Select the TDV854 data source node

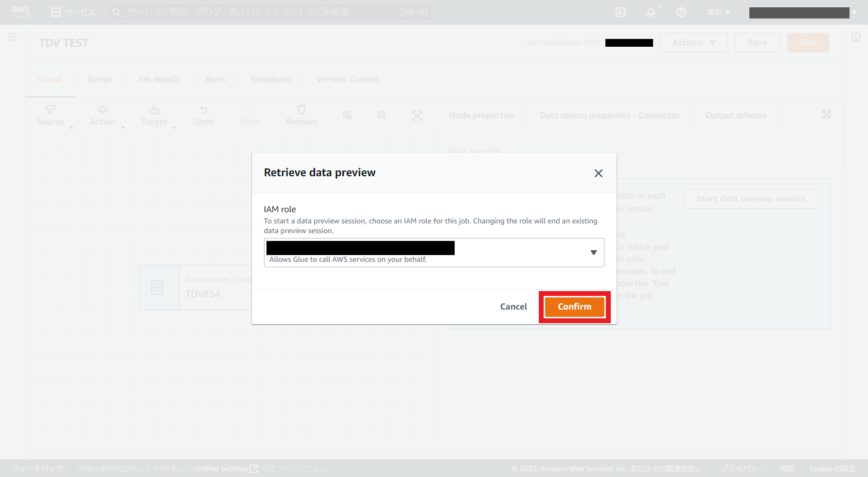pos(195,287)
